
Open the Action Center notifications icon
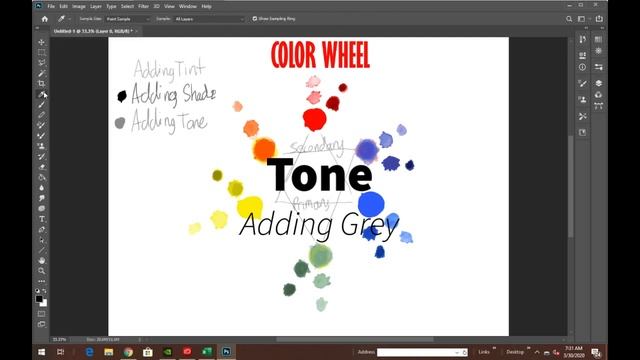click(596, 352)
